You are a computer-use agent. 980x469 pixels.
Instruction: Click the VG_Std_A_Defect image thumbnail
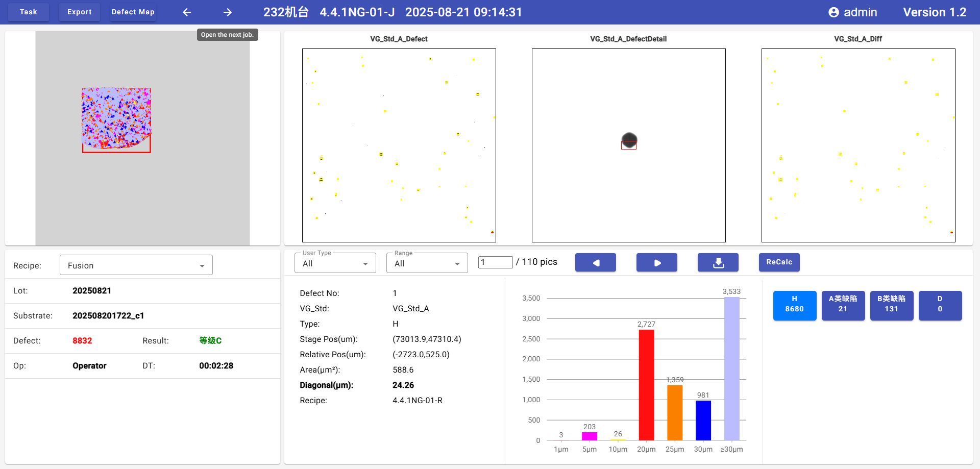pyautogui.click(x=399, y=145)
